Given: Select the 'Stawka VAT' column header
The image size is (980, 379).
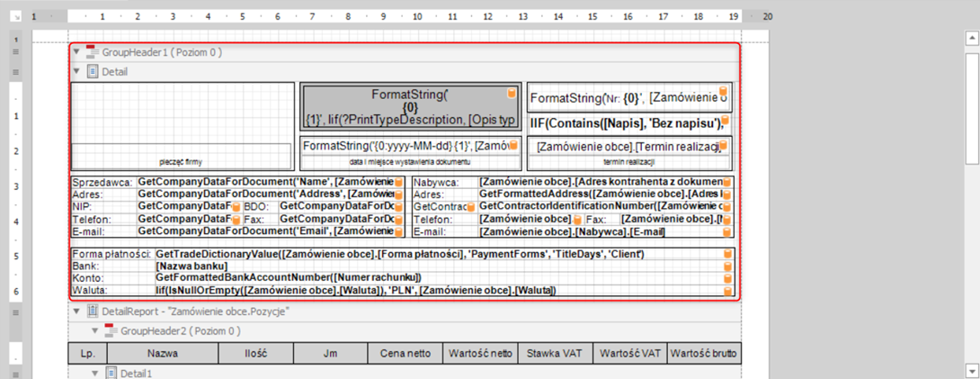Looking at the screenshot, I should click(555, 354).
